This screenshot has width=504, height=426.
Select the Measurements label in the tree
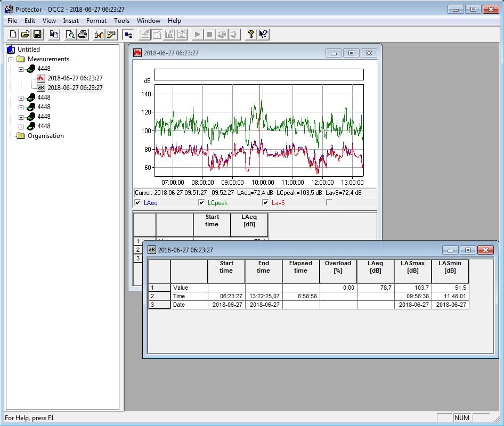48,59
